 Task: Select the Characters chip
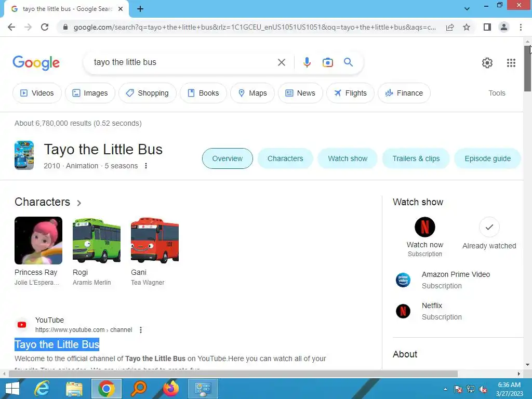(x=285, y=158)
